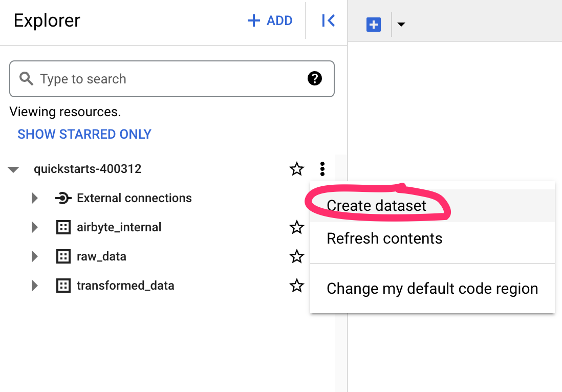The height and width of the screenshot is (392, 562).
Task: Open a new SQL query tab
Action: point(373,24)
